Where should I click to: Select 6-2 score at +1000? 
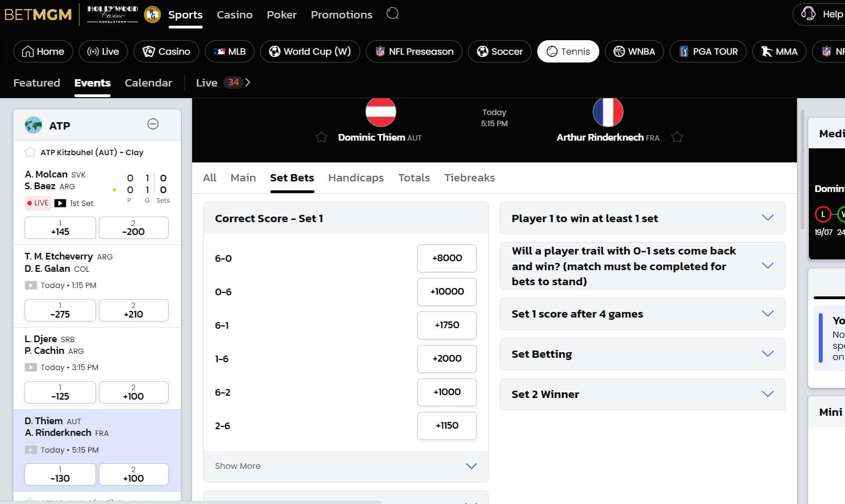[x=447, y=392]
